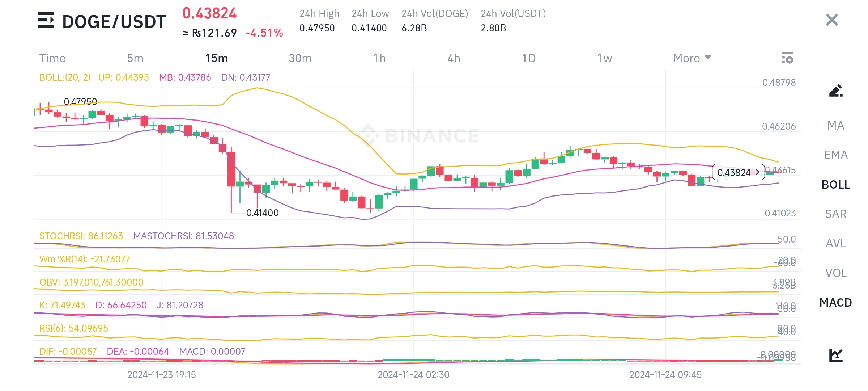The image size is (868, 391).
Task: Enable the VOL indicator
Action: coord(835,273)
